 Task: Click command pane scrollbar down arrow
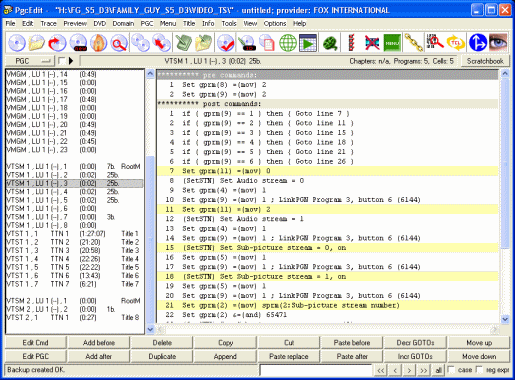pos(505,319)
